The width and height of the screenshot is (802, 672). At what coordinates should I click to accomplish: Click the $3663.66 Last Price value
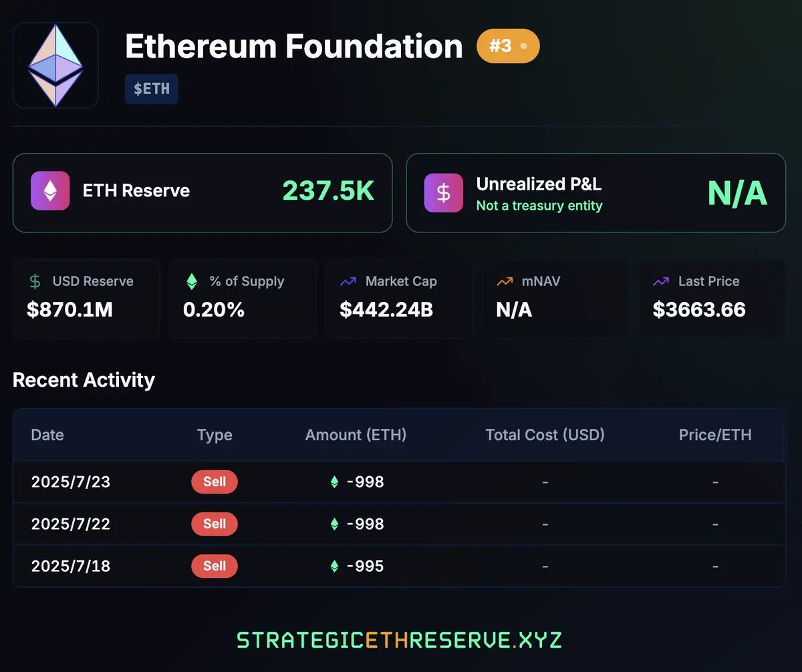699,309
